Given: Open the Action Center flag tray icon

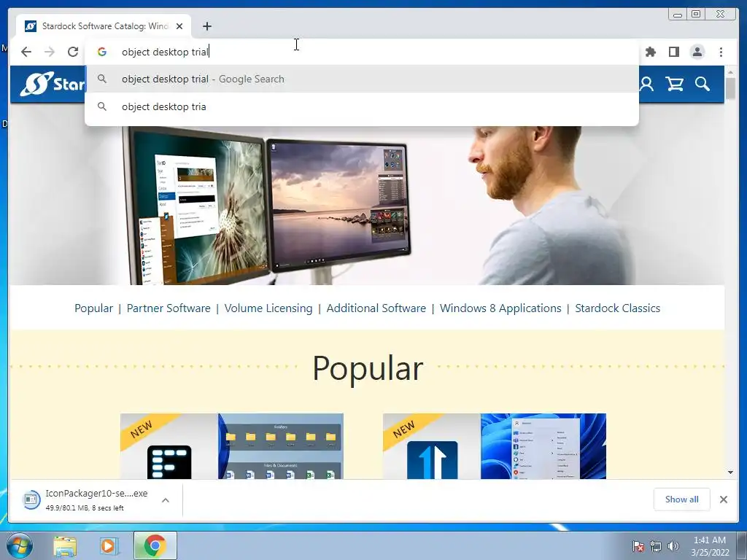Looking at the screenshot, I should [x=638, y=546].
